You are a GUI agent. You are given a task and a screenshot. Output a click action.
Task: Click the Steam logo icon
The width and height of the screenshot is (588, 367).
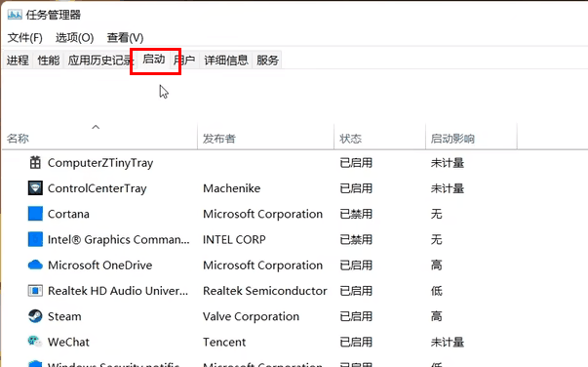[35, 316]
